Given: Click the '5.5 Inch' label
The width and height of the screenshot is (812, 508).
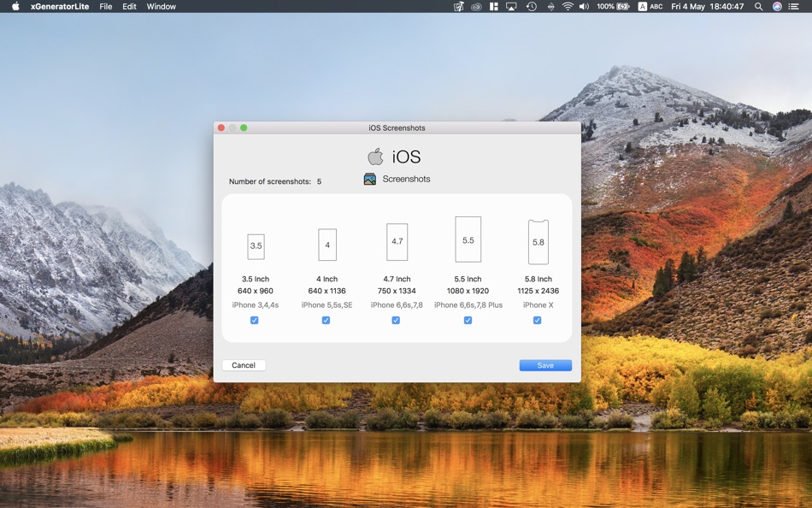Looking at the screenshot, I should [468, 279].
